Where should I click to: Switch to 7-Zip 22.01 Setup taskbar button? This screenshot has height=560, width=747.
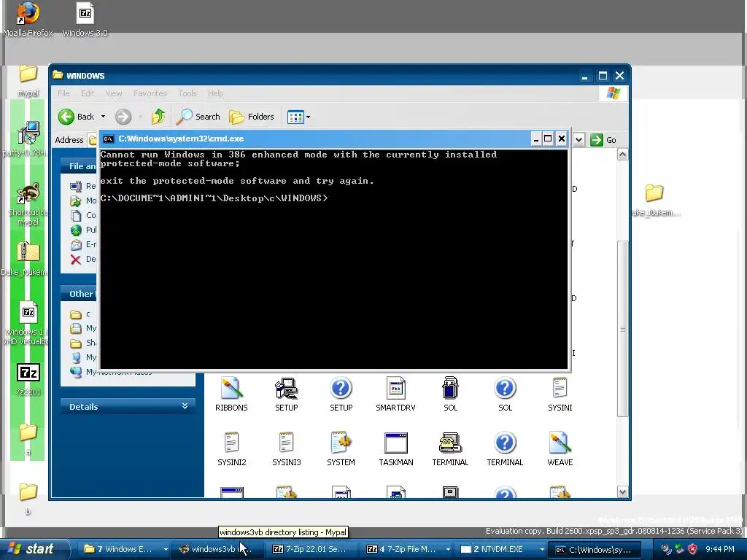(311, 549)
